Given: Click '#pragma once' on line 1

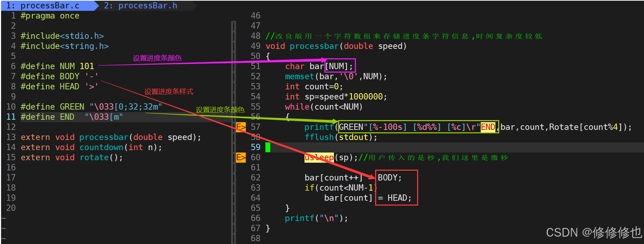Looking at the screenshot, I should point(50,16).
